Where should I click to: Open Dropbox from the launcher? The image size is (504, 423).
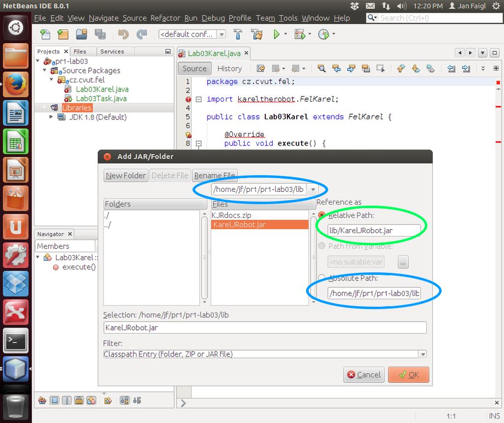pyautogui.click(x=16, y=284)
